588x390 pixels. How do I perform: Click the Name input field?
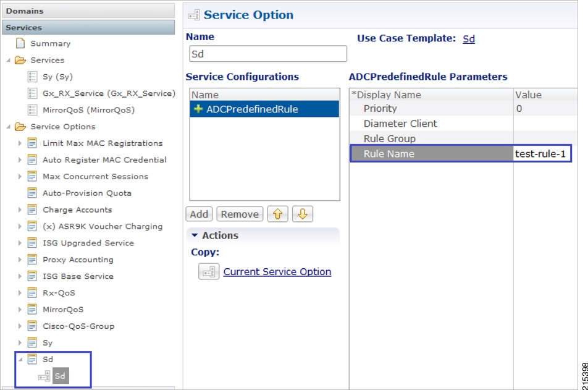click(268, 54)
